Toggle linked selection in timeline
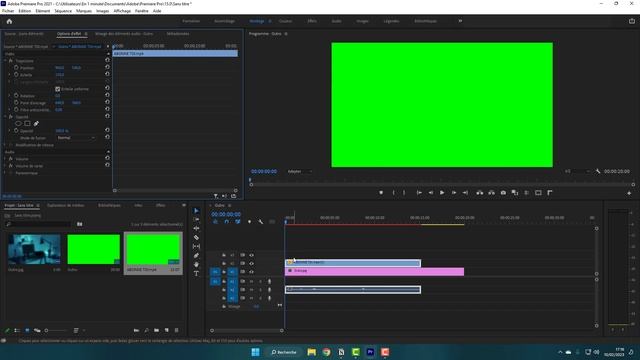 point(238,222)
